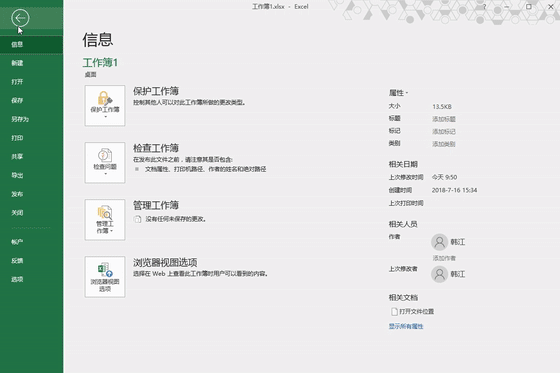Select 打开 in the left menu

[31, 82]
